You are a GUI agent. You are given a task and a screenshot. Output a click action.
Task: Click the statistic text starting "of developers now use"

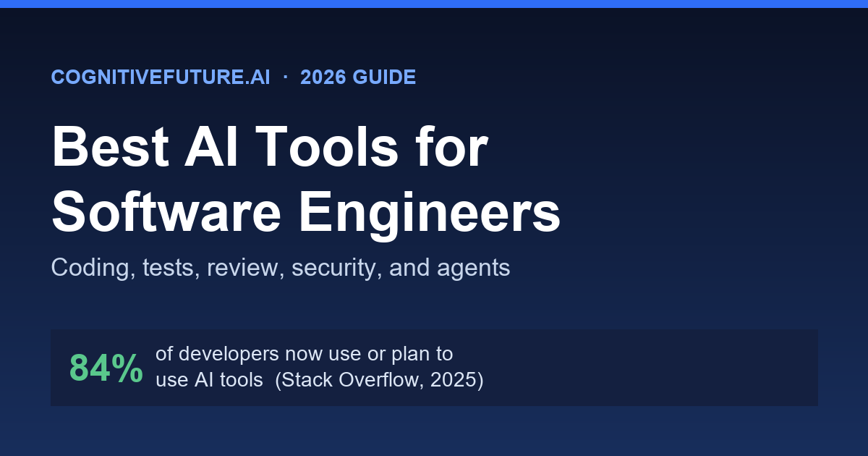(x=320, y=367)
